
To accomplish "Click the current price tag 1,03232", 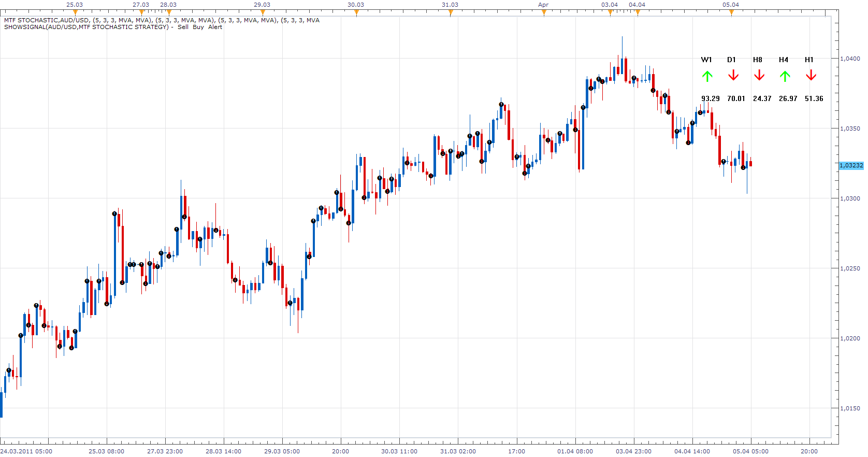I will [851, 165].
